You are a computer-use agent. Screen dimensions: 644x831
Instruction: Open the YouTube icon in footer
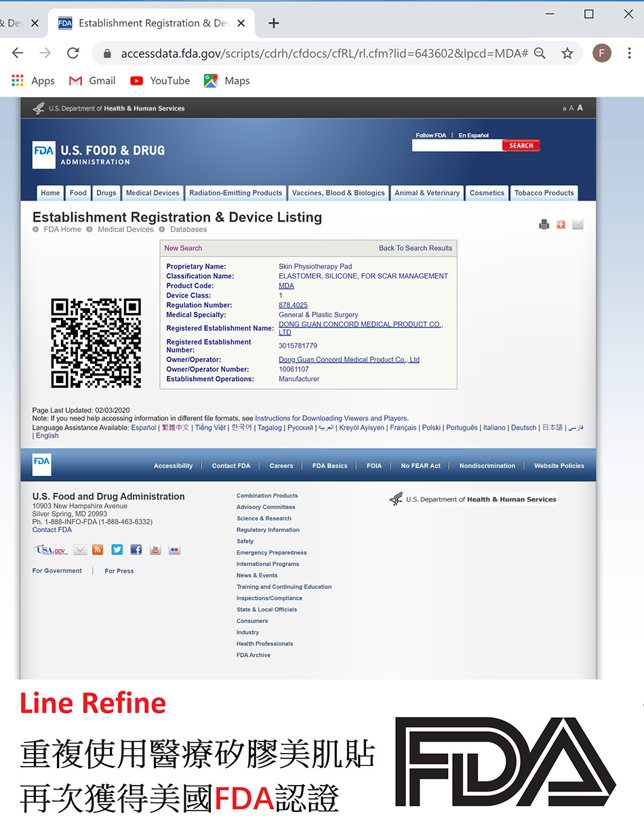155,550
